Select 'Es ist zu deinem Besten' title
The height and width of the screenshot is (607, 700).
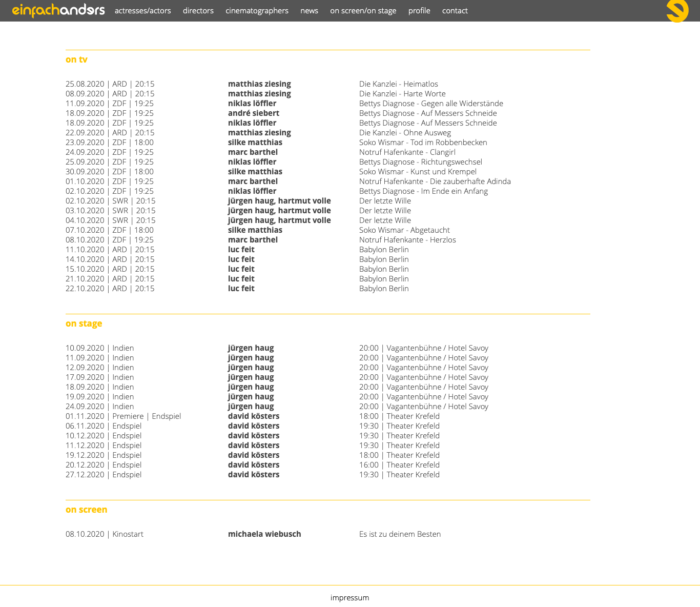[400, 534]
